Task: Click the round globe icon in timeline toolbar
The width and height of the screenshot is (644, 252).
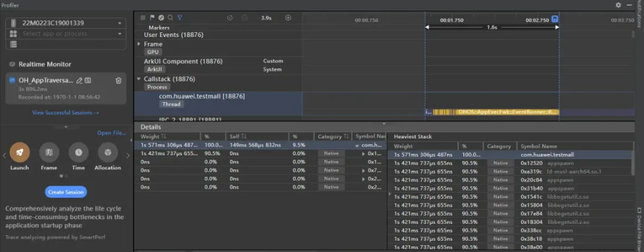Action: coord(161,17)
